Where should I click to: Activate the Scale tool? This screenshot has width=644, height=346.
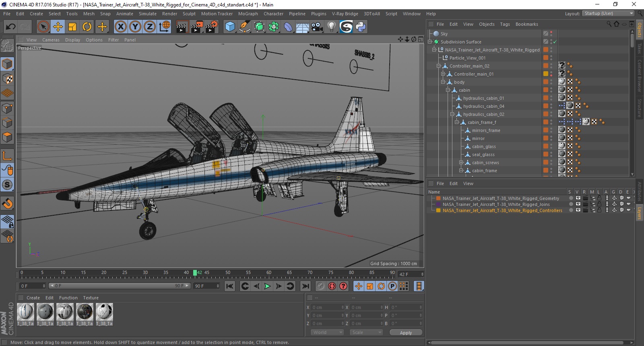click(72, 27)
